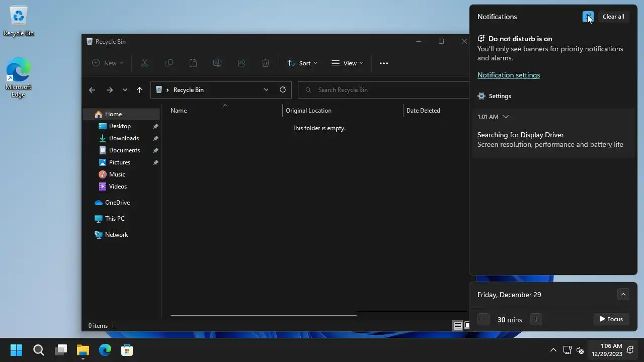Go back with the left arrow

click(x=92, y=90)
